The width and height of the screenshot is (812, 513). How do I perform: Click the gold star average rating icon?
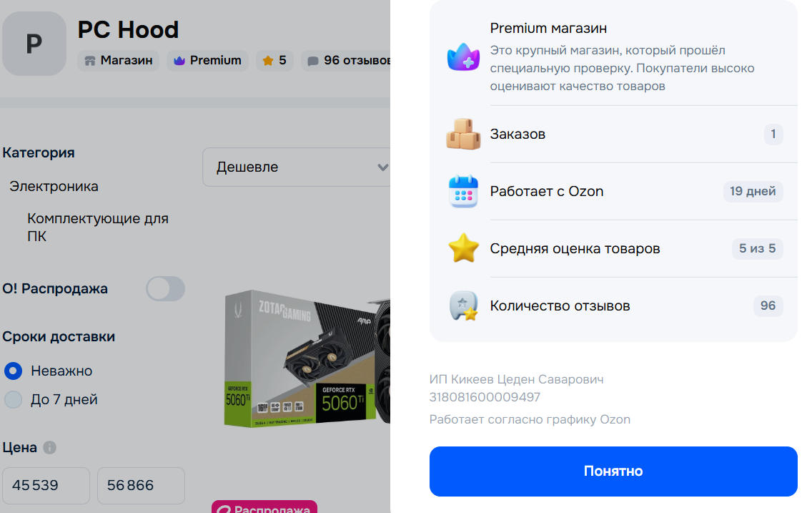point(463,248)
